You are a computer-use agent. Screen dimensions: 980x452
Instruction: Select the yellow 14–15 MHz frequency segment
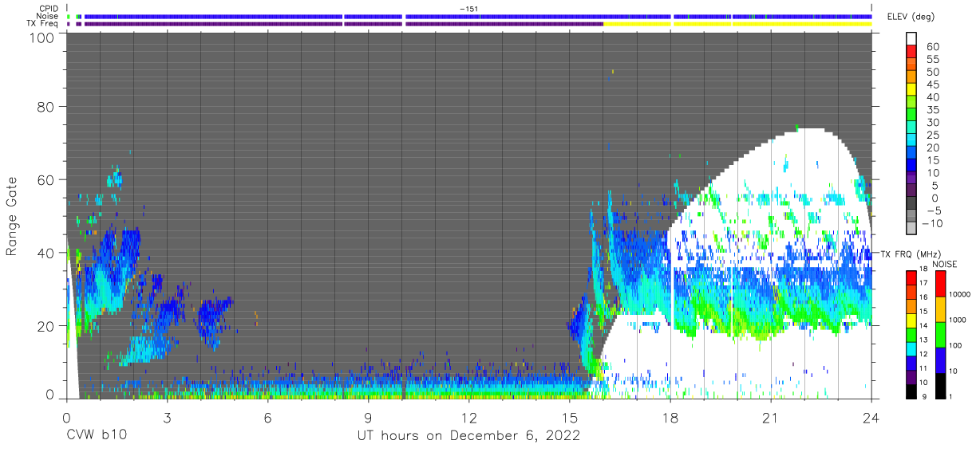912,320
